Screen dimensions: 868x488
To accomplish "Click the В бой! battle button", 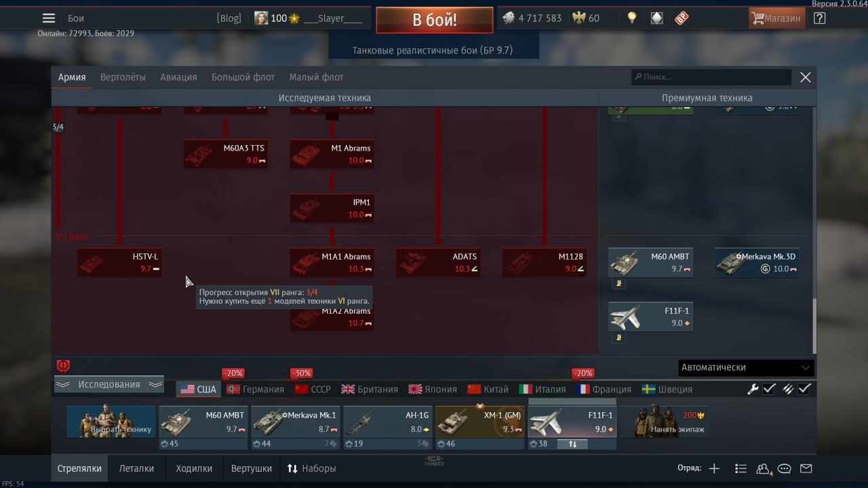I will [435, 20].
